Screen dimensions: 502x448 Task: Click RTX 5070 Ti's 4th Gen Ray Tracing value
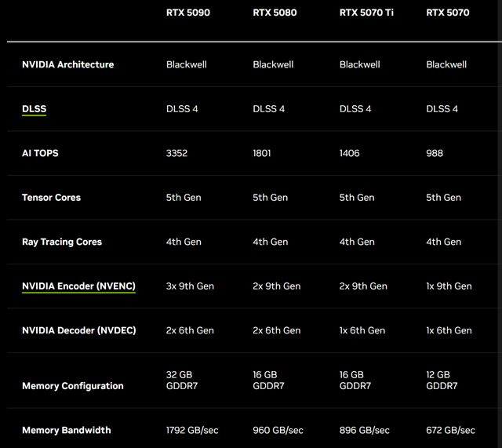point(357,242)
